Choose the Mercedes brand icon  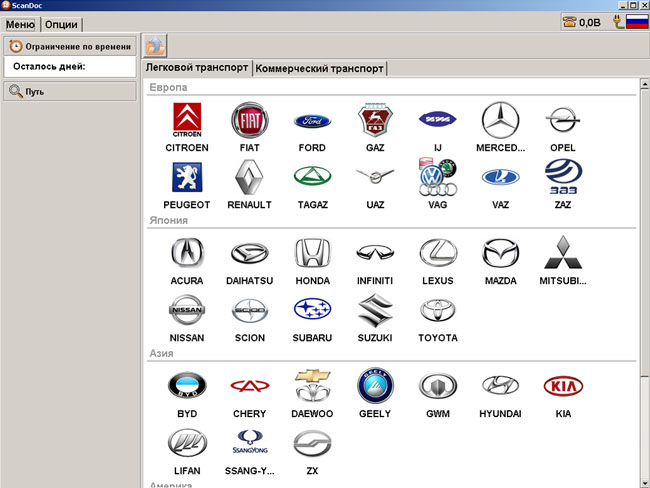[x=500, y=121]
